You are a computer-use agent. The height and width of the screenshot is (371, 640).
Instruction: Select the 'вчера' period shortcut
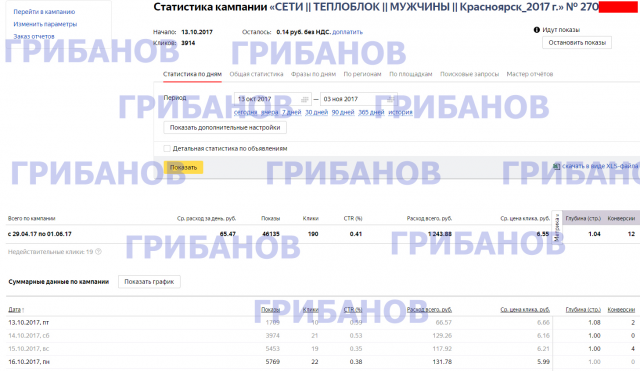[269, 112]
